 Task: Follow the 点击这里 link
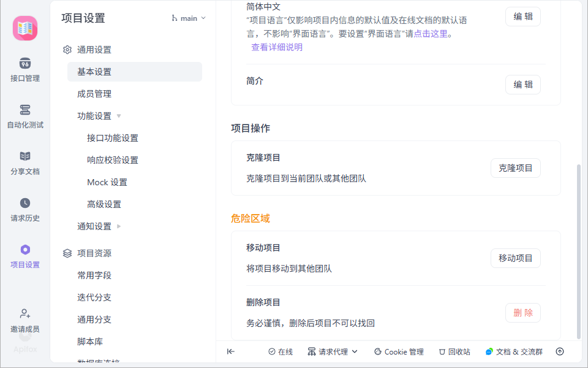tap(431, 34)
